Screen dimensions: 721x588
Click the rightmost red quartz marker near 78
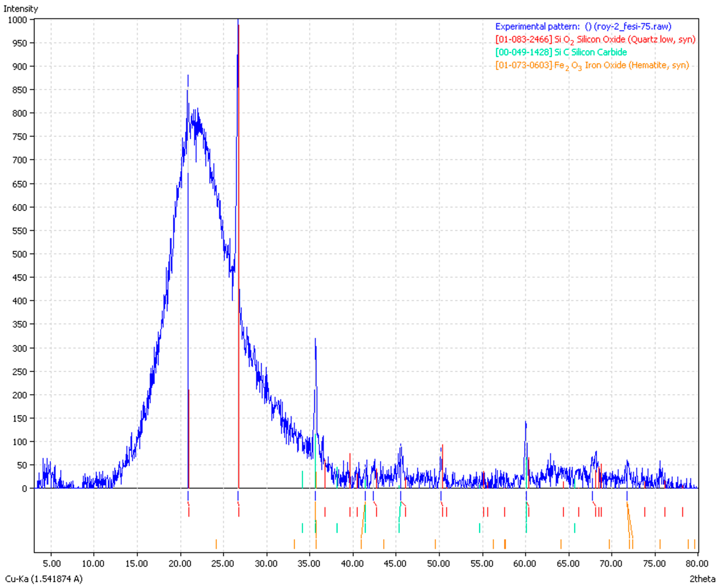(x=682, y=512)
